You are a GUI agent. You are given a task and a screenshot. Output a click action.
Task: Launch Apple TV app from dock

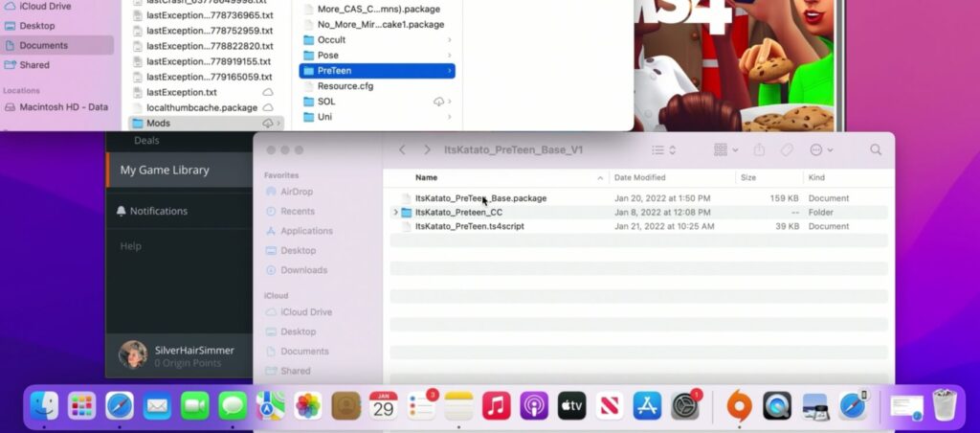point(572,407)
